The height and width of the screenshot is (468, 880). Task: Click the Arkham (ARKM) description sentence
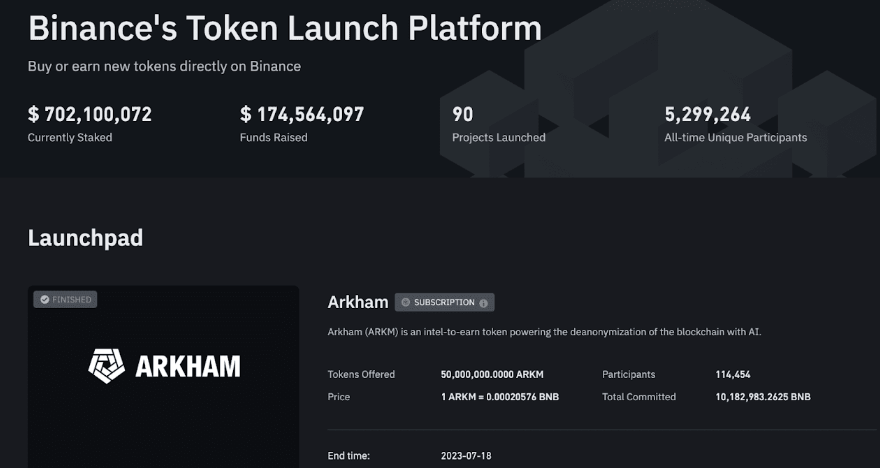coord(544,332)
